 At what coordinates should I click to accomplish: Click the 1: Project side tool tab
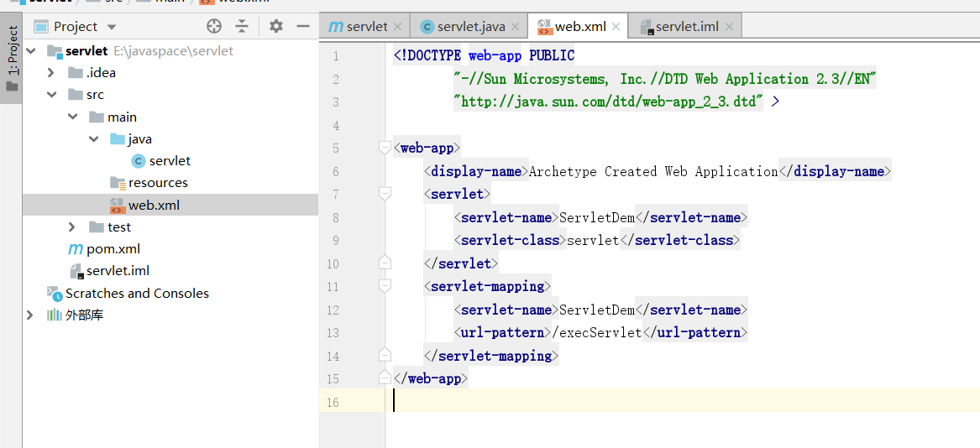click(11, 58)
